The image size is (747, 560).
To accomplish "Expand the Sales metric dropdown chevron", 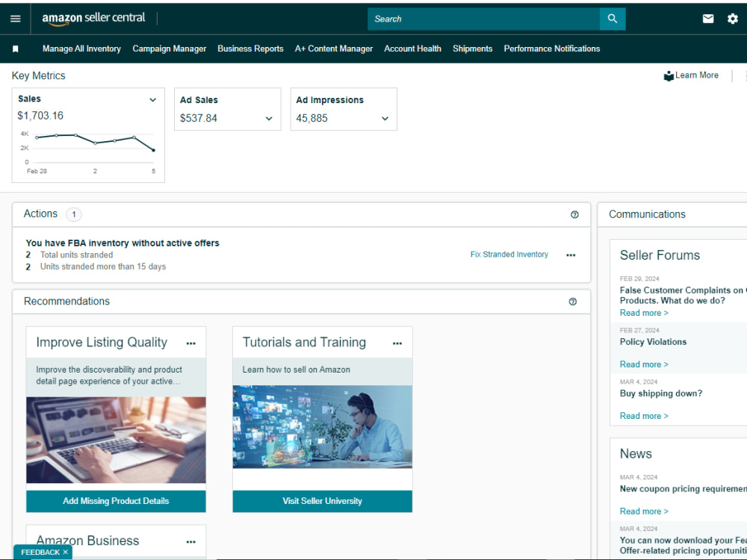I will pos(153,99).
